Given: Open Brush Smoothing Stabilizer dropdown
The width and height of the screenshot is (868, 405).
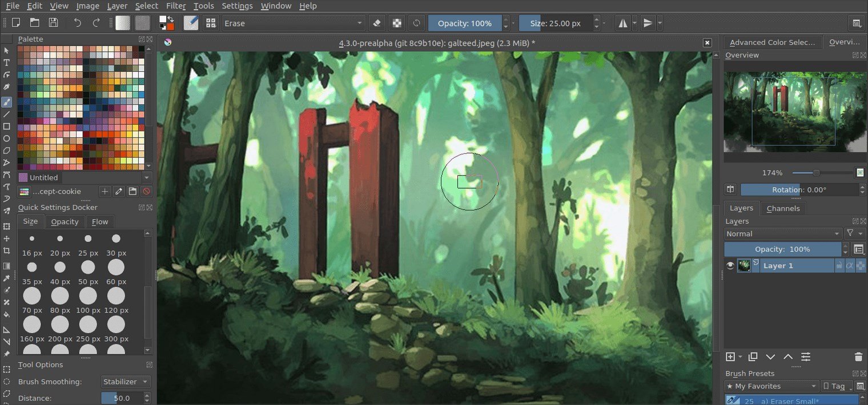Looking at the screenshot, I should pos(126,382).
